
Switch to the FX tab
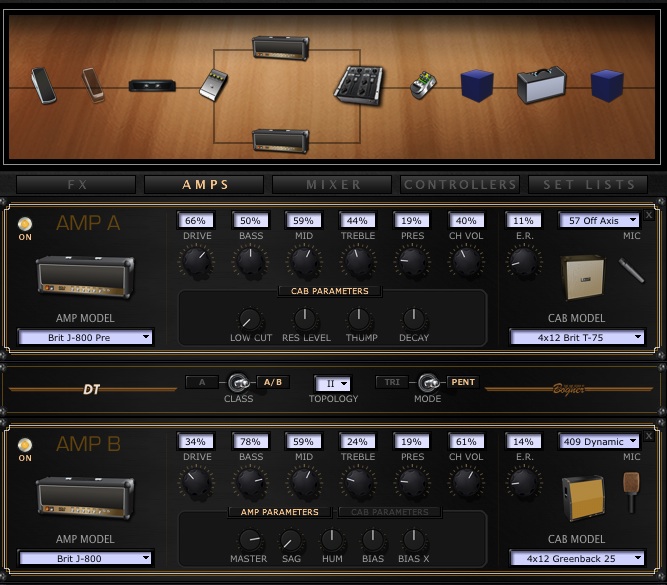click(x=77, y=185)
